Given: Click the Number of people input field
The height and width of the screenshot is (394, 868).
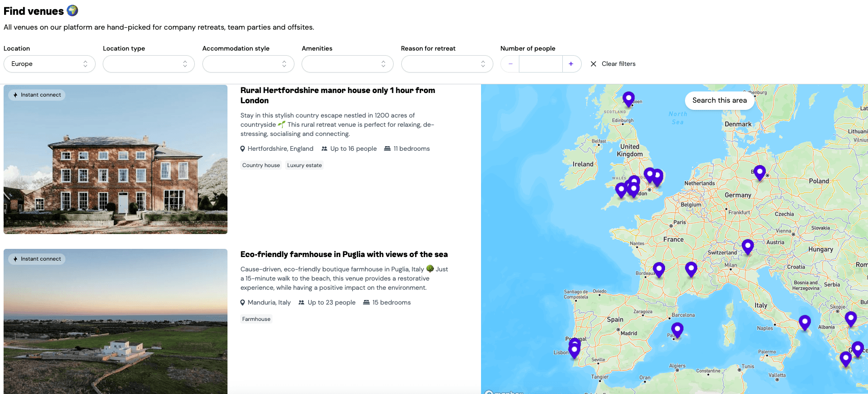Looking at the screenshot, I should pyautogui.click(x=540, y=64).
